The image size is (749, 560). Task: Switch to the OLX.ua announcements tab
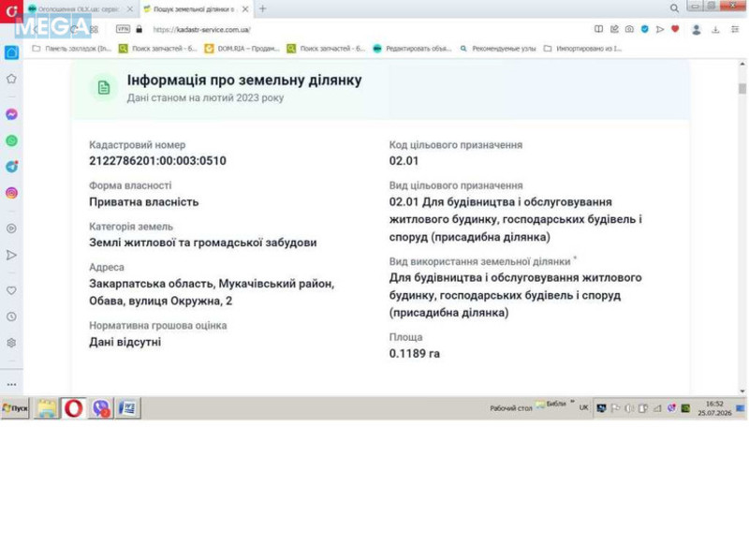pyautogui.click(x=79, y=9)
